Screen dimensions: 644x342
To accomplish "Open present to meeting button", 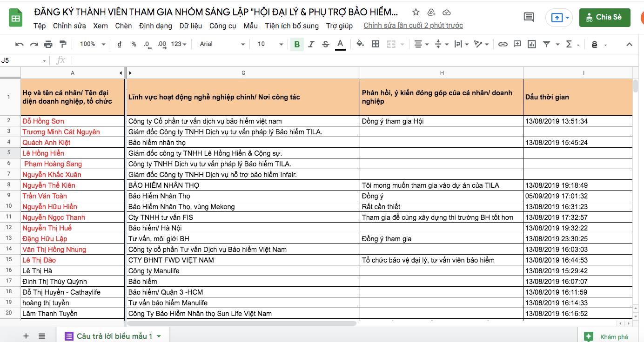I will [x=559, y=18].
